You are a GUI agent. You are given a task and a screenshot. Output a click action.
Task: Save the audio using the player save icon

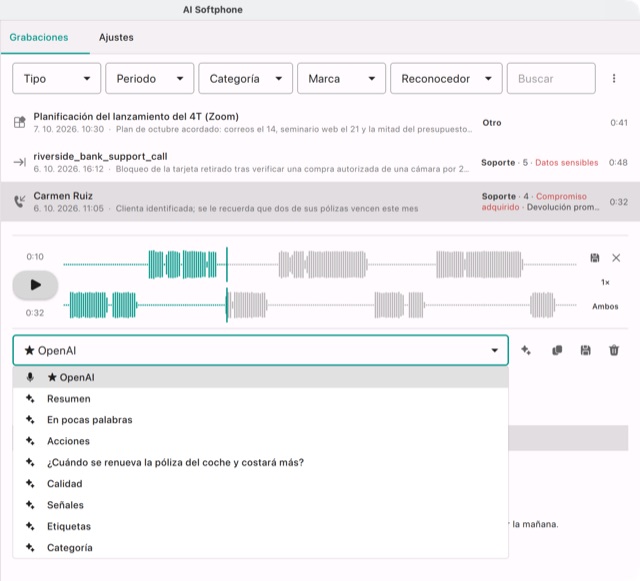[595, 258]
